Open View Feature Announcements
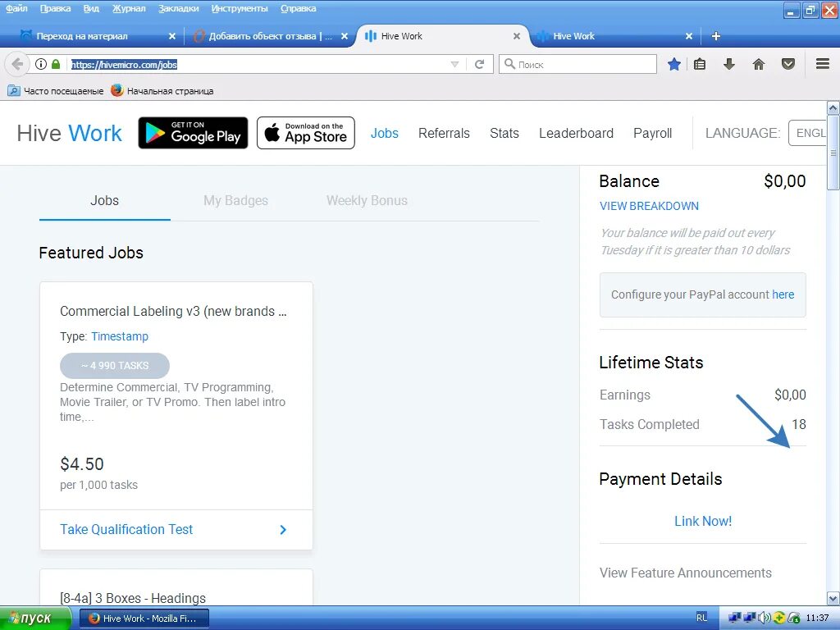Viewport: 840px width, 630px height. coord(685,573)
